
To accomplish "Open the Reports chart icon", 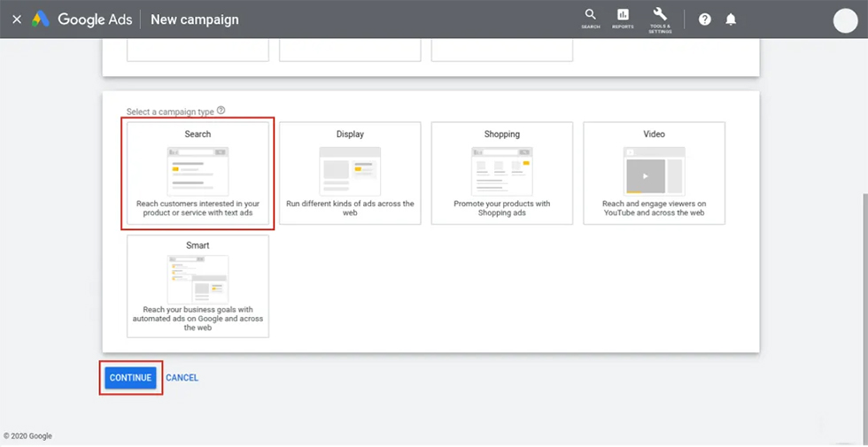I will [623, 18].
